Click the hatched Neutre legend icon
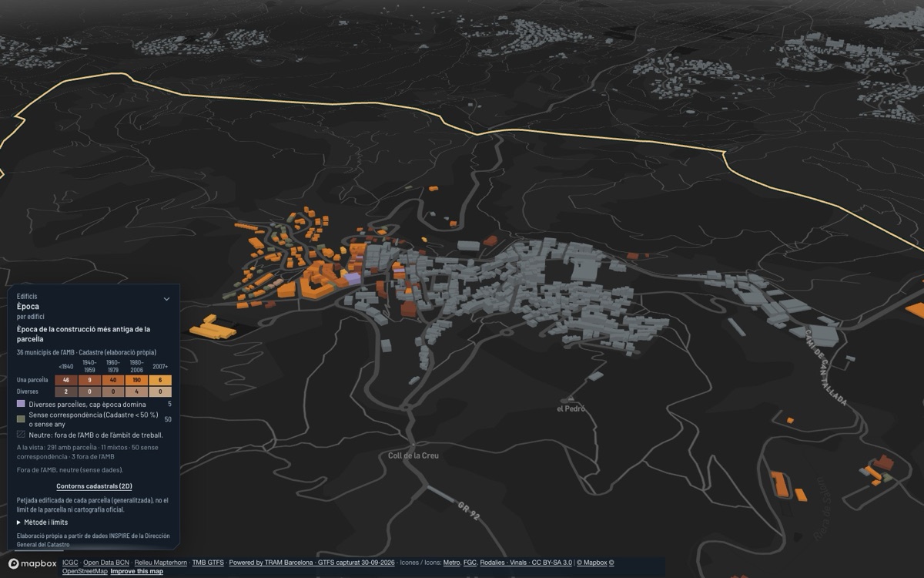This screenshot has width=924, height=578. 21,435
